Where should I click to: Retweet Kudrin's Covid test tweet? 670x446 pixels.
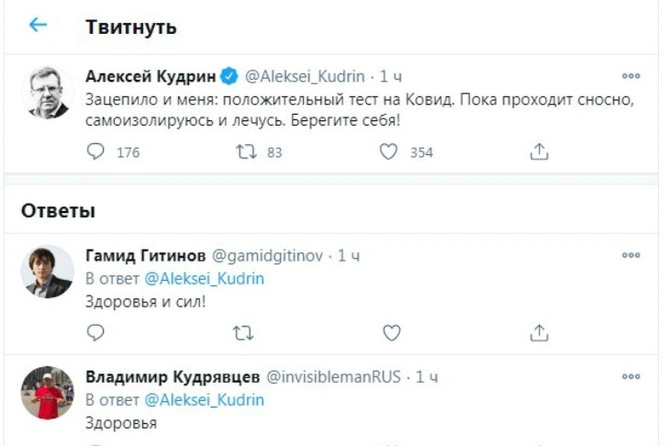click(245, 152)
